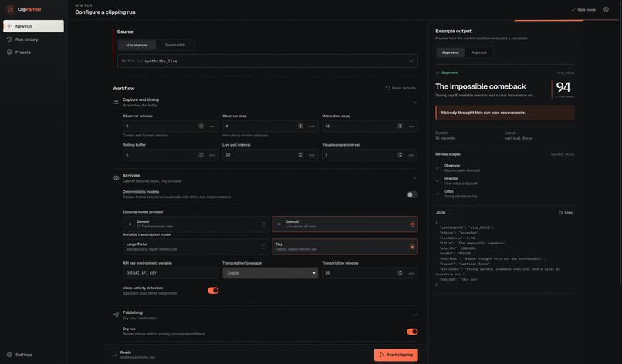The height and width of the screenshot is (364, 622).
Task: Select Tiny transcription model
Action: click(345, 247)
